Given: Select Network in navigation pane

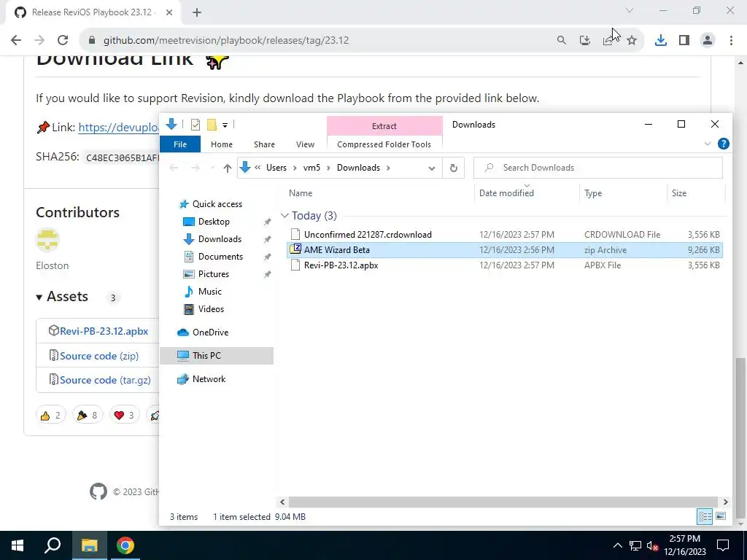Looking at the screenshot, I should [209, 379].
